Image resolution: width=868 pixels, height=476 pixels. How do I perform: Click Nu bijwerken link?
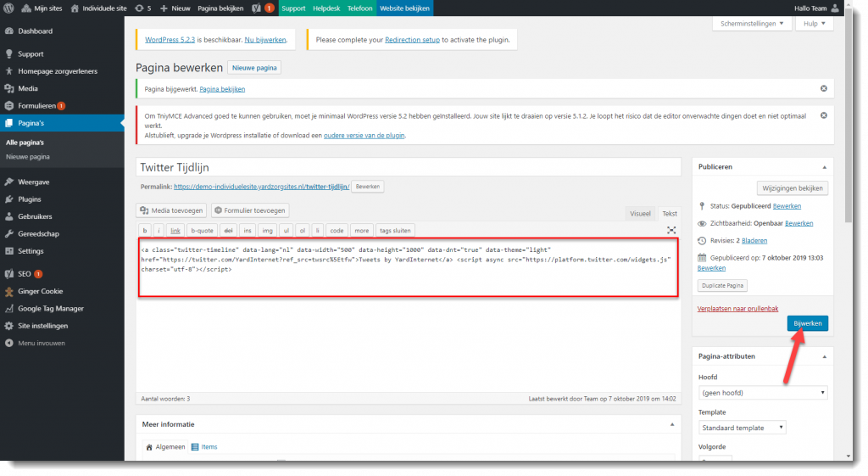tap(265, 40)
